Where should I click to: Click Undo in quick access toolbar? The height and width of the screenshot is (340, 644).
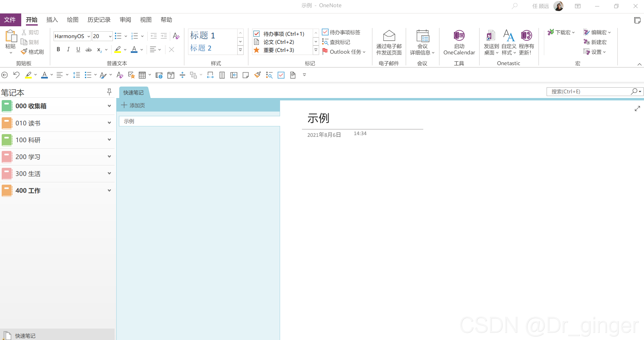[x=16, y=75]
